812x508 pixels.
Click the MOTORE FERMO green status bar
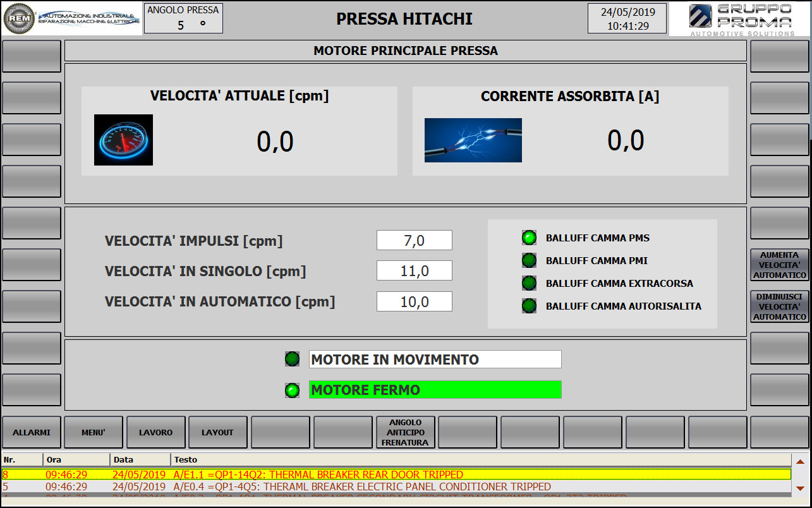(x=435, y=390)
